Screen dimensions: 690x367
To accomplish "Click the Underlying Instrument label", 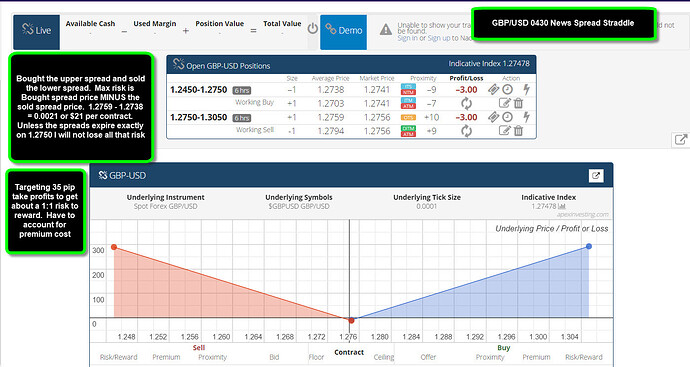I will 165,197.
